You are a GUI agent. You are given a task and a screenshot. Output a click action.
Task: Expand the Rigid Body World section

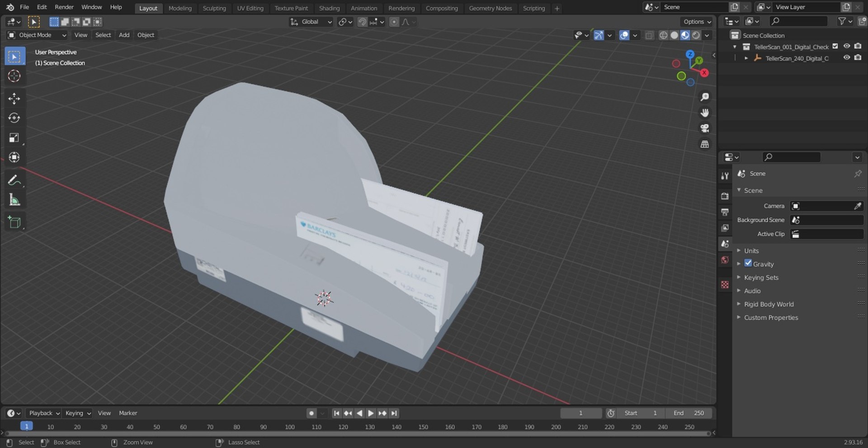tap(769, 304)
